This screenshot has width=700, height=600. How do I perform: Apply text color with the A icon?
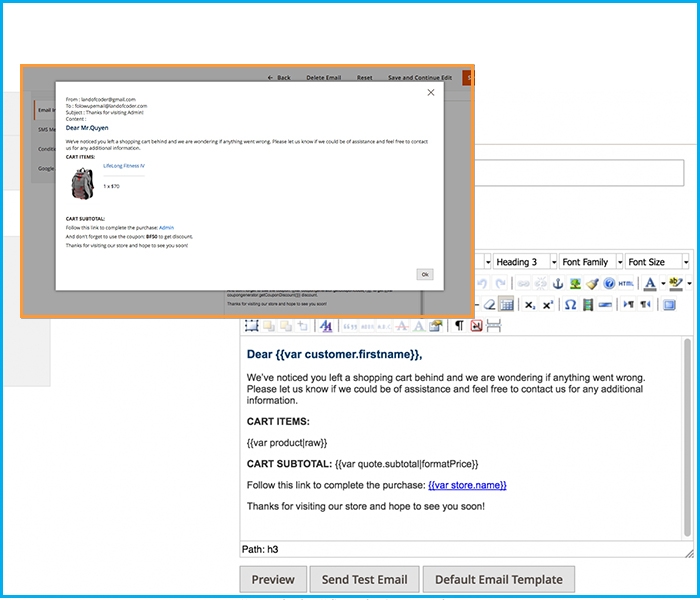(650, 283)
